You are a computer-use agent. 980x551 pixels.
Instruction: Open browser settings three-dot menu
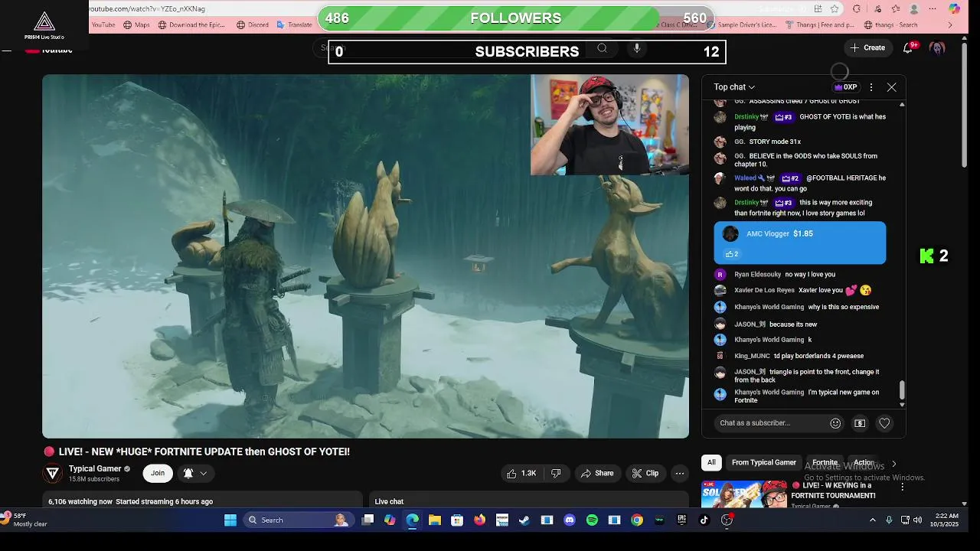(933, 8)
